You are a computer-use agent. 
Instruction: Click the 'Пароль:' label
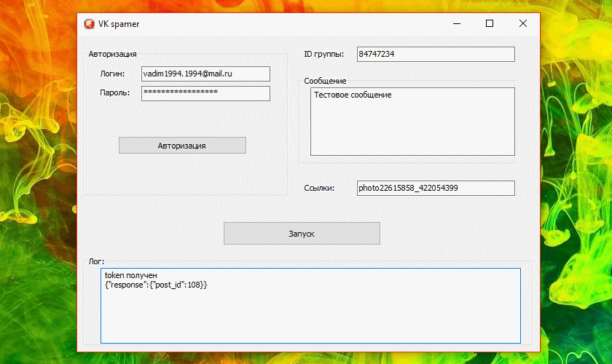[x=115, y=92]
